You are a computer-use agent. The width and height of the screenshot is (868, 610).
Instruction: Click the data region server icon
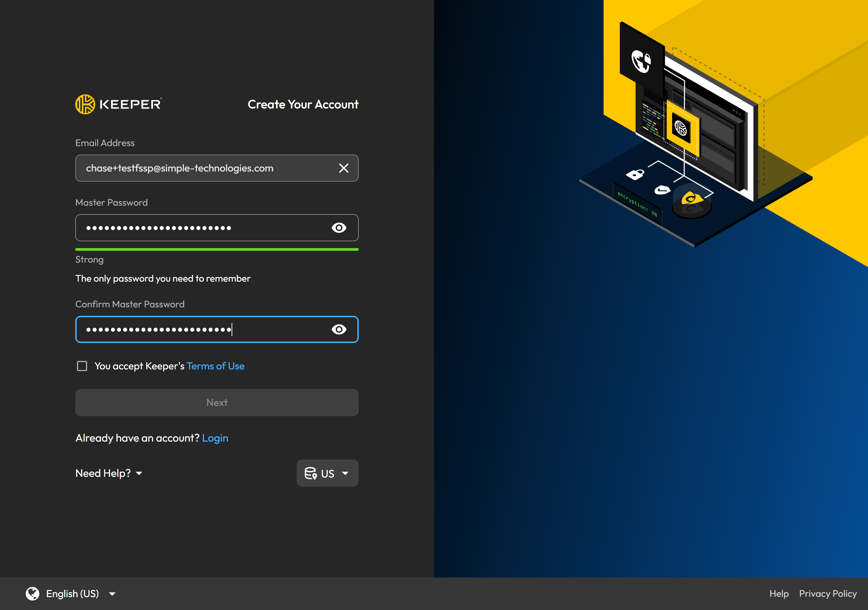tap(310, 473)
